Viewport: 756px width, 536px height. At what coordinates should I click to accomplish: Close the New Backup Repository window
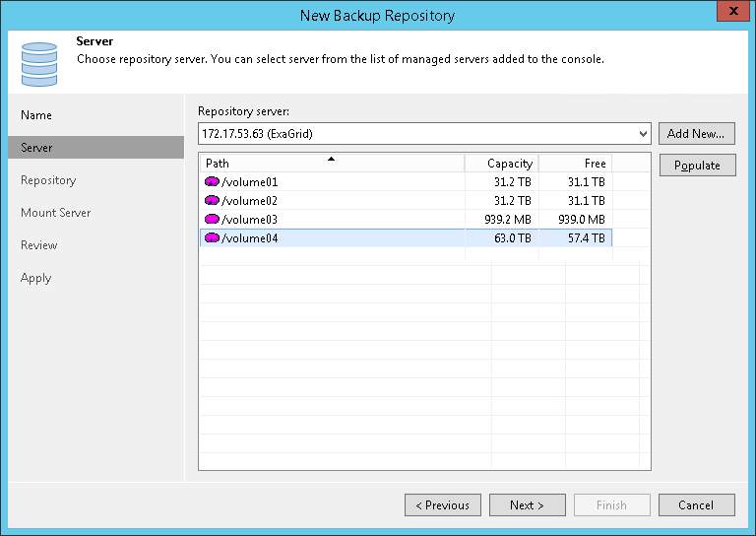coord(733,11)
